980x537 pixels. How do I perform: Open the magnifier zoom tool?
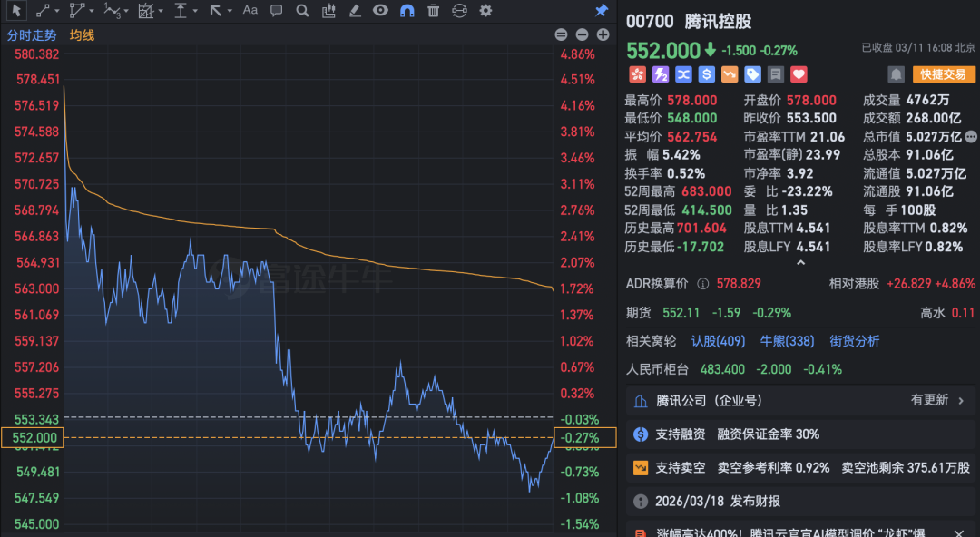point(302,11)
